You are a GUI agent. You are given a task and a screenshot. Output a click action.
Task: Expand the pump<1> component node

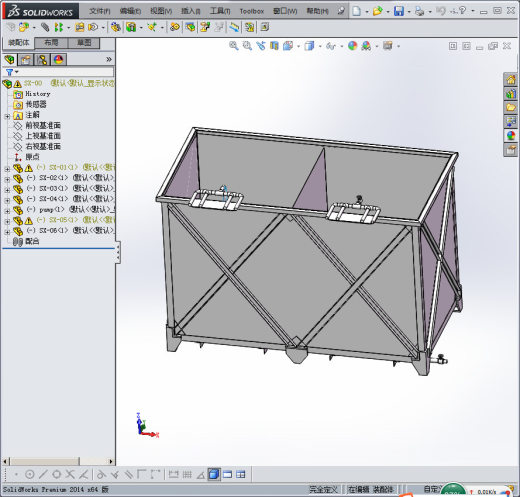coord(7,211)
